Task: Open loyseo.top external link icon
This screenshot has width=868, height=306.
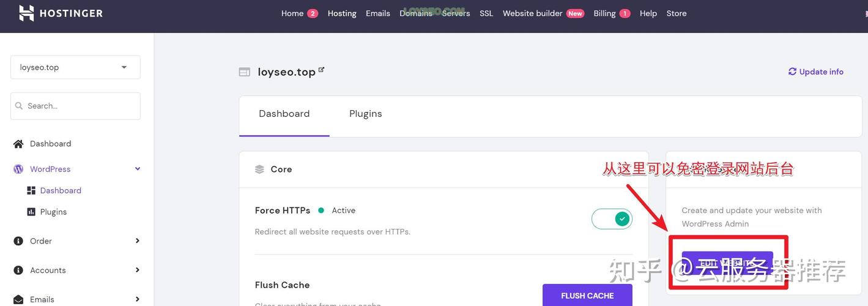Action: click(x=322, y=70)
